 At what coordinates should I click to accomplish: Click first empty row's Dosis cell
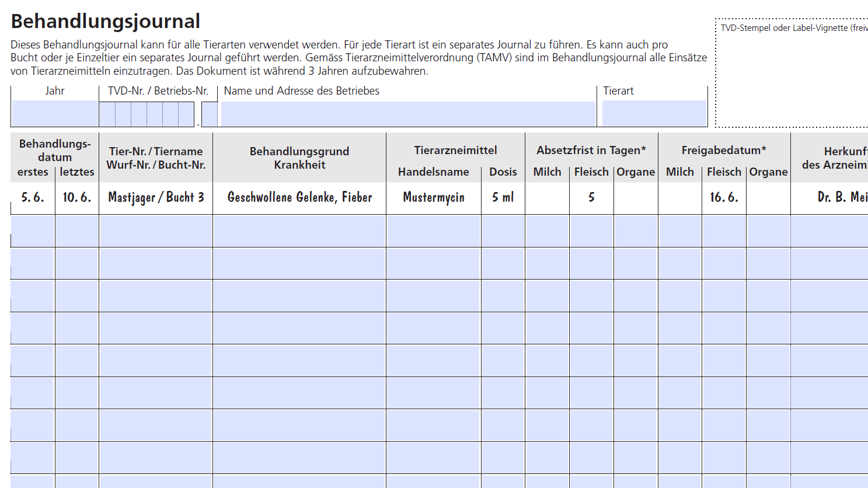[x=503, y=231]
